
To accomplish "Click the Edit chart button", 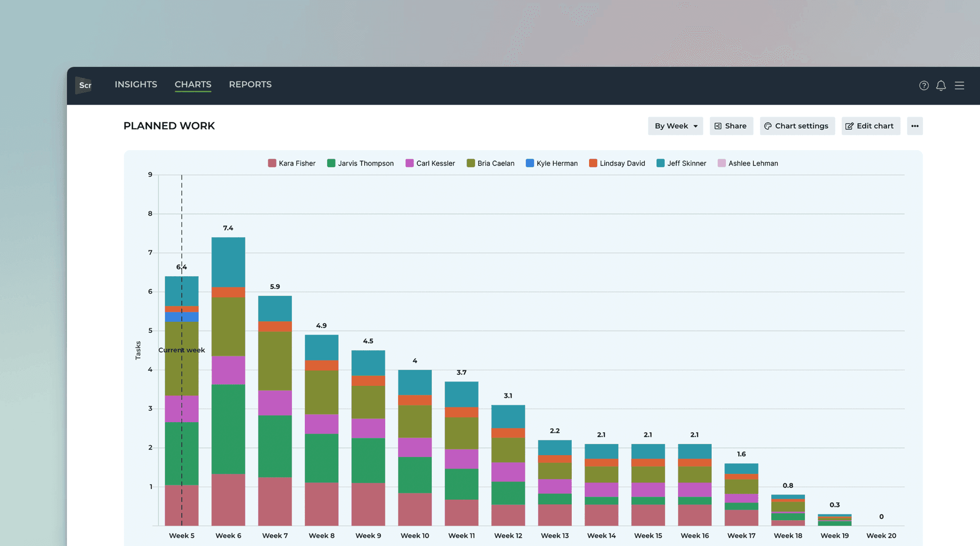I will [x=870, y=126].
